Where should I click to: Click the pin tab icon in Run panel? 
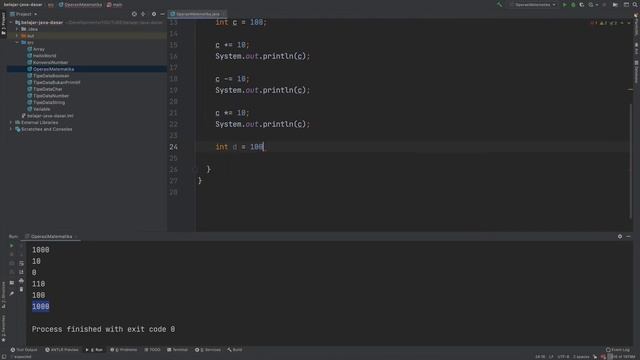pos(11,293)
